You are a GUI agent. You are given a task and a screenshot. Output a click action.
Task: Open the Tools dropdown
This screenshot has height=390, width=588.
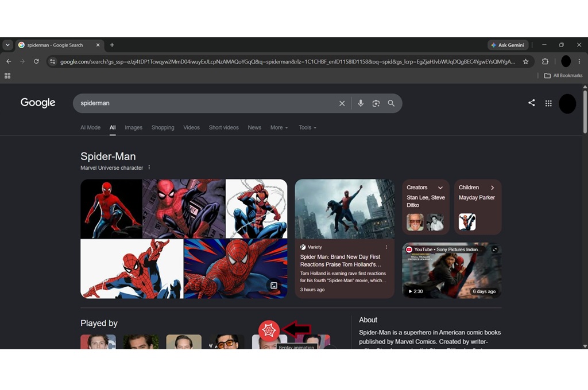click(x=307, y=127)
